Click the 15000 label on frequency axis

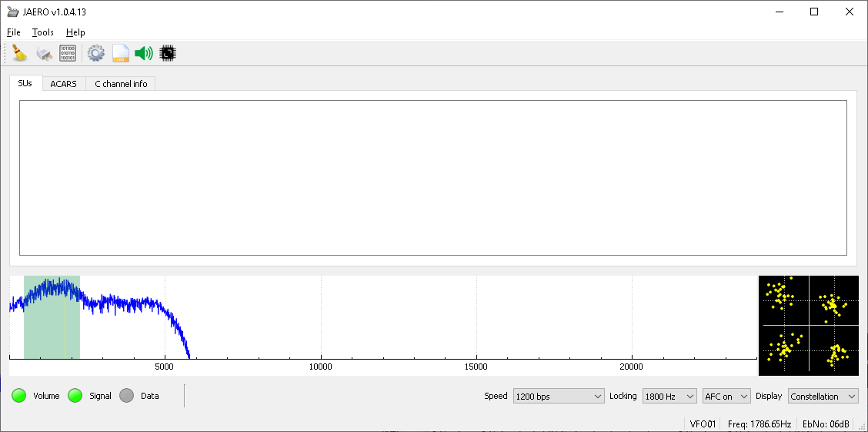(x=476, y=367)
